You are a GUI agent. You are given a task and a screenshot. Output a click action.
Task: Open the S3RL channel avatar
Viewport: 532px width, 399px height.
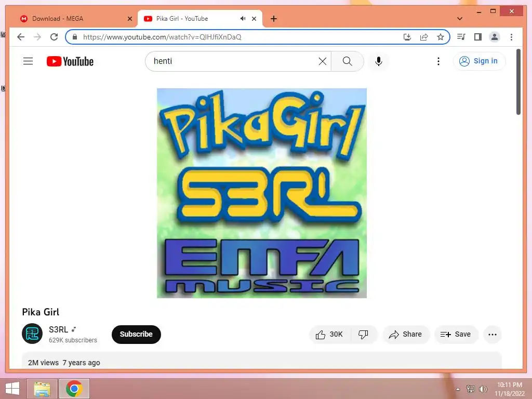32,334
